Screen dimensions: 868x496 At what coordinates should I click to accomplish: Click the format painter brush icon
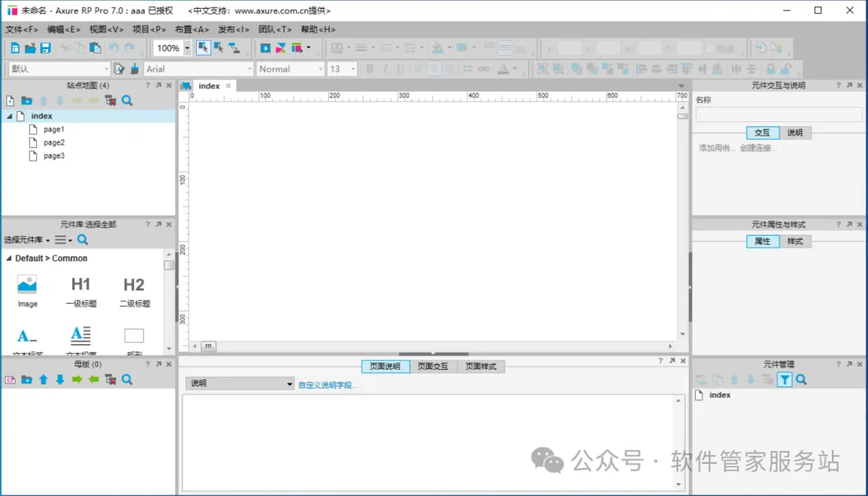click(134, 68)
